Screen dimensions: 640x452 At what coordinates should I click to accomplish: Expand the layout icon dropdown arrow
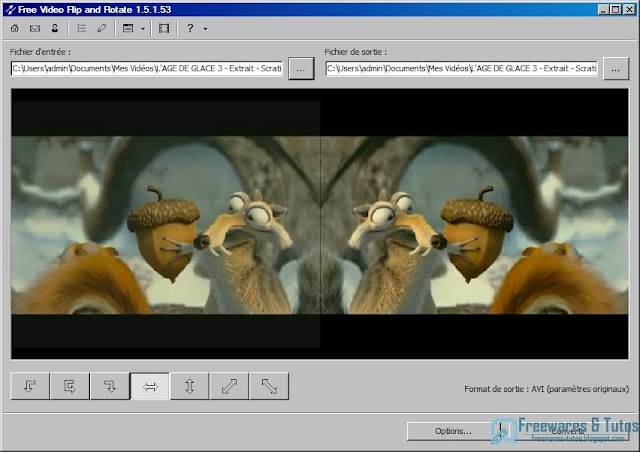click(x=143, y=29)
